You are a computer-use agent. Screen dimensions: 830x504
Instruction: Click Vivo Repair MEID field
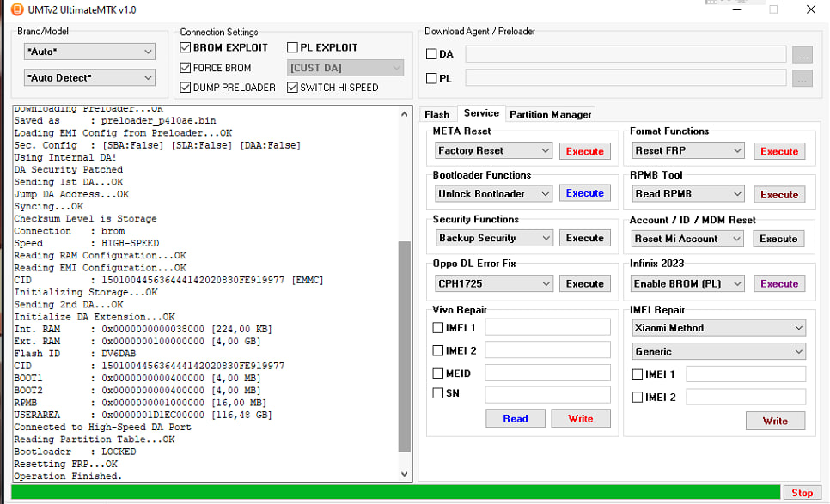click(548, 373)
